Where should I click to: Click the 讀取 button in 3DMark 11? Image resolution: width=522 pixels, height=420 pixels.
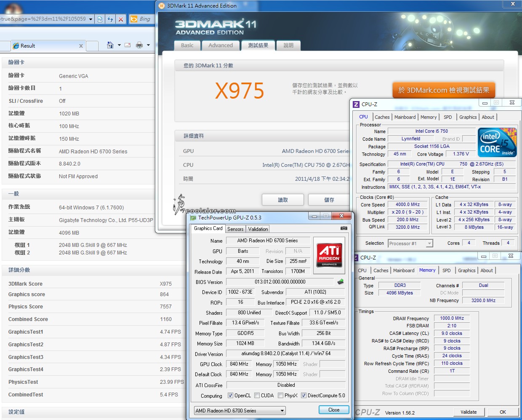pos(283,200)
